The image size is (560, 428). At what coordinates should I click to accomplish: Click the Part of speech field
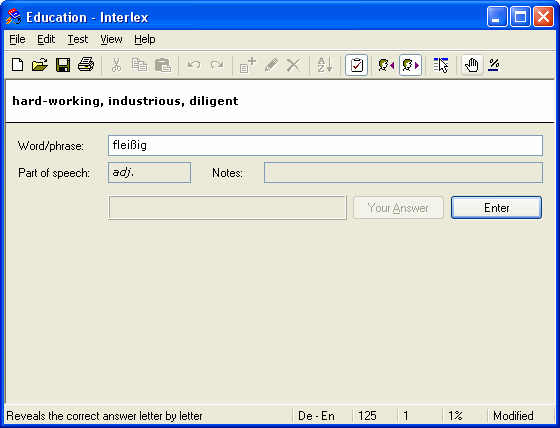pos(149,173)
